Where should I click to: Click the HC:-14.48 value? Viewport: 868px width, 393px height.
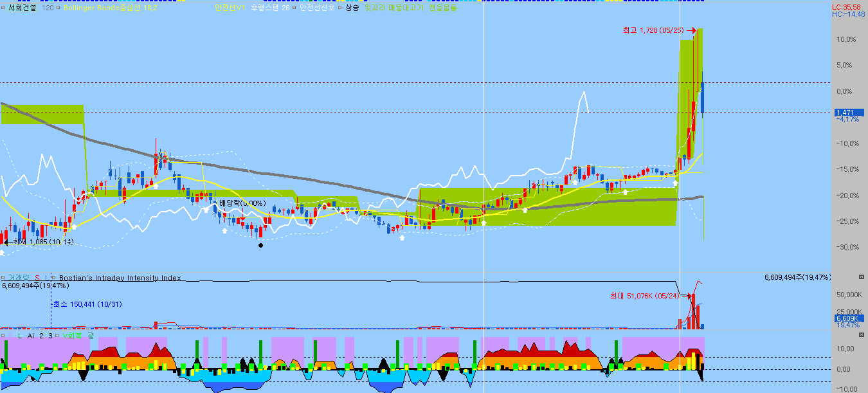[x=848, y=14]
